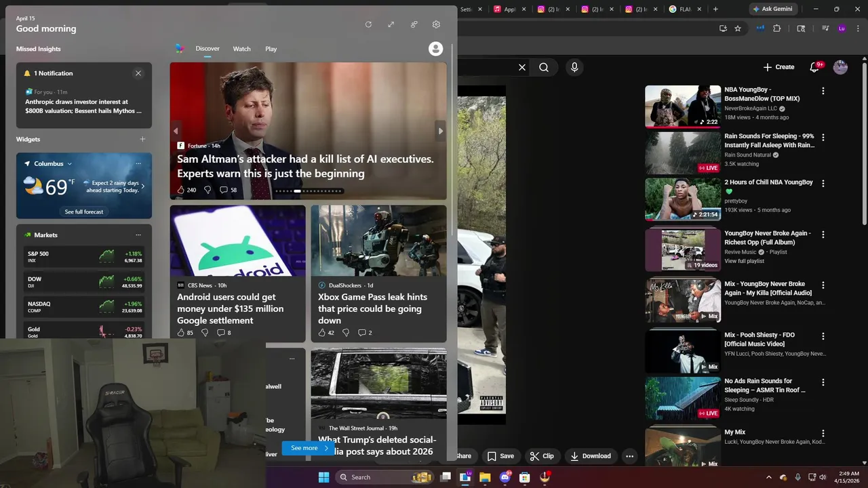The width and height of the screenshot is (868, 488).
Task: Go to next story in news carousel
Action: tap(441, 131)
